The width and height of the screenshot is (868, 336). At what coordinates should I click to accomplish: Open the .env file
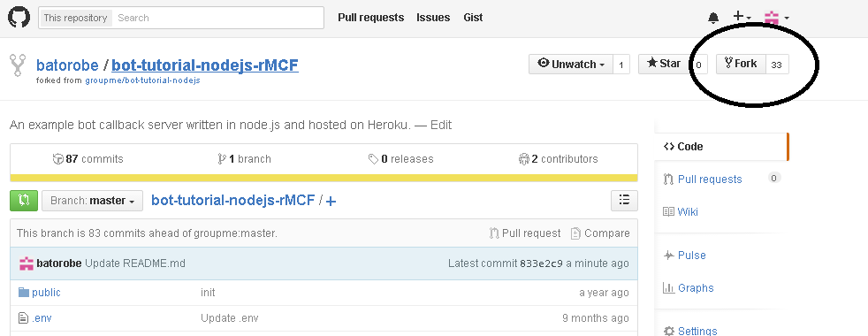(x=42, y=318)
